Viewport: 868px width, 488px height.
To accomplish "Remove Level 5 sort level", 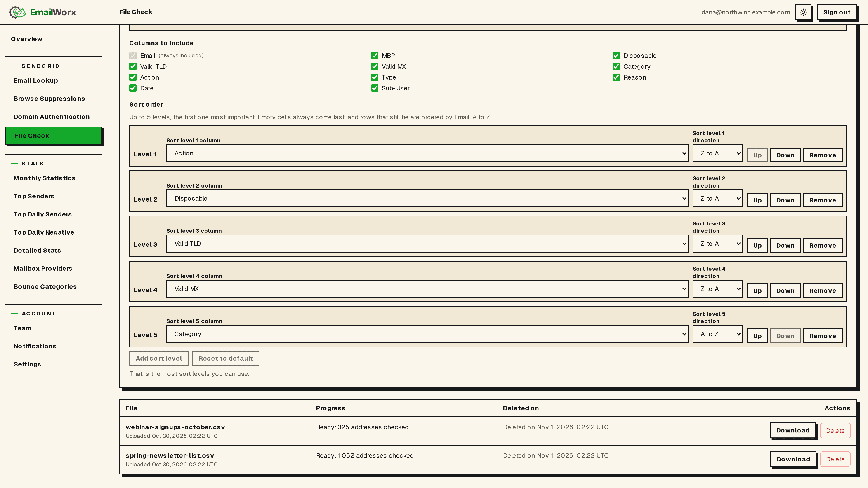I will point(823,335).
